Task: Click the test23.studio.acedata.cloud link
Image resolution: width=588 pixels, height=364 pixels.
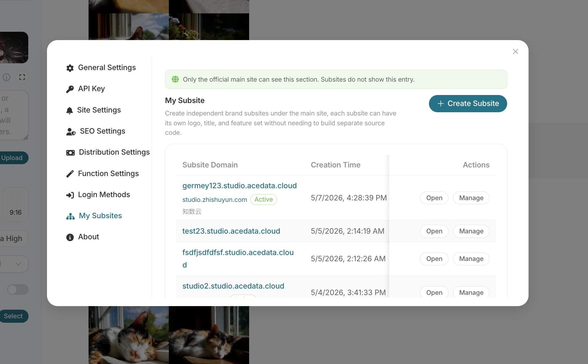Action: click(x=231, y=231)
